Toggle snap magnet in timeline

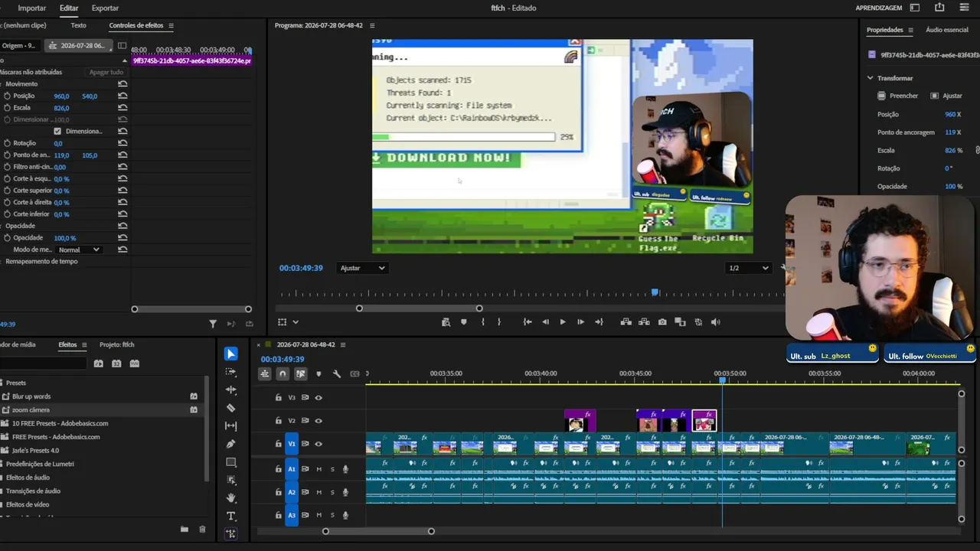(283, 373)
